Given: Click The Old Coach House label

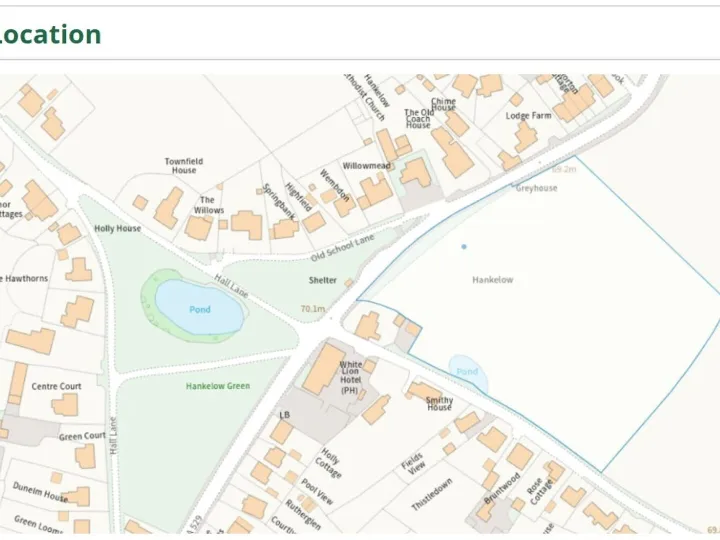Looking at the screenshot, I should 418,118.
